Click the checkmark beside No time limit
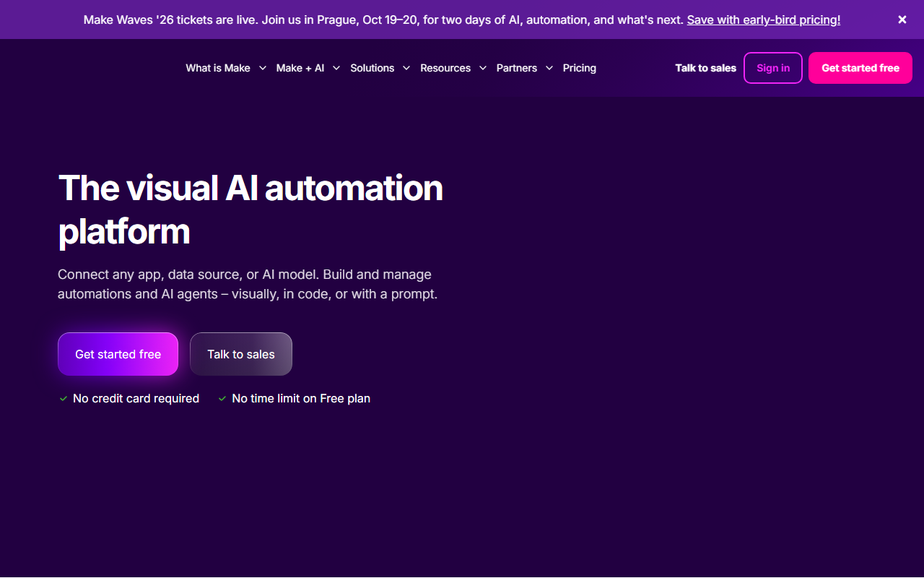Viewport: 924px width, 578px height. (x=222, y=399)
